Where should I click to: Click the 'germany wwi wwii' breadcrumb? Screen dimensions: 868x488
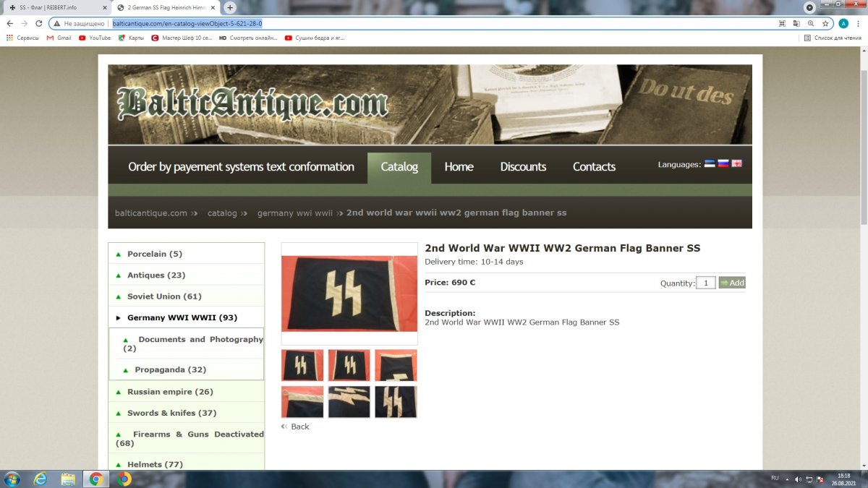pyautogui.click(x=295, y=213)
